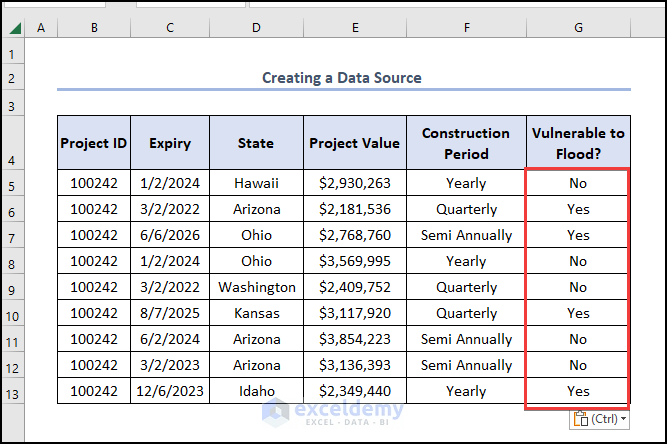Select row 13 header

pos(12,391)
